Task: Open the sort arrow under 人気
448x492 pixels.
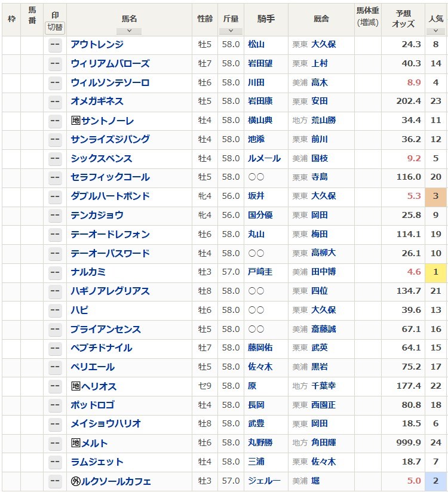Action: [x=436, y=31]
